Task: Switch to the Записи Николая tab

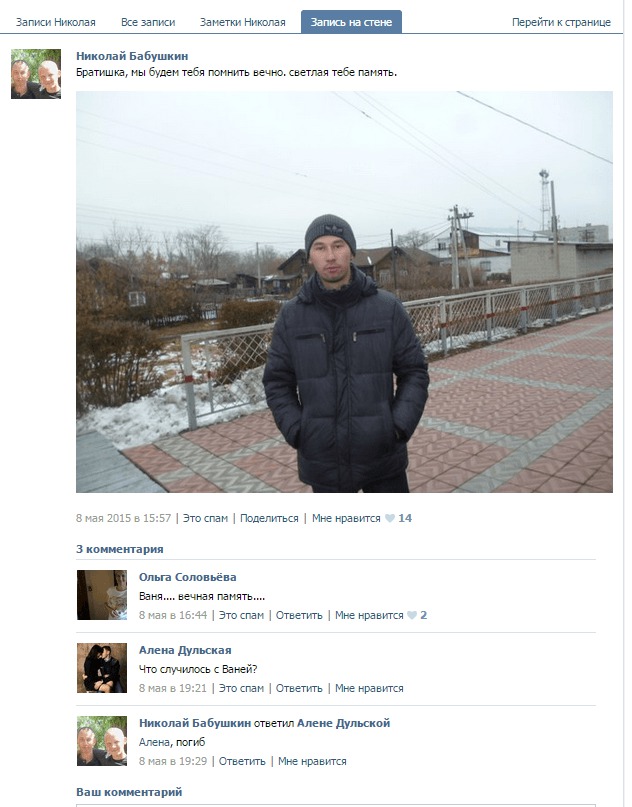Action: coord(56,22)
